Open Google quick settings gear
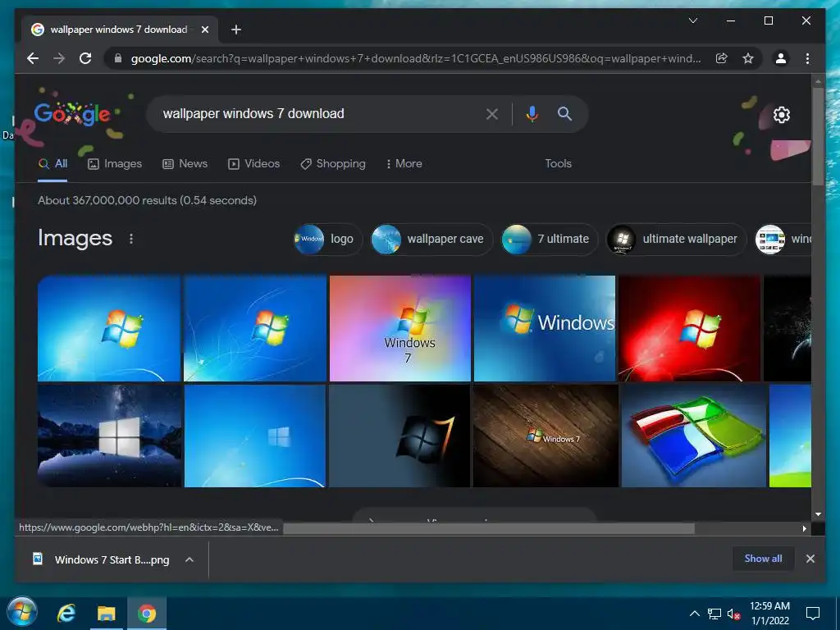This screenshot has height=630, width=840. (782, 115)
